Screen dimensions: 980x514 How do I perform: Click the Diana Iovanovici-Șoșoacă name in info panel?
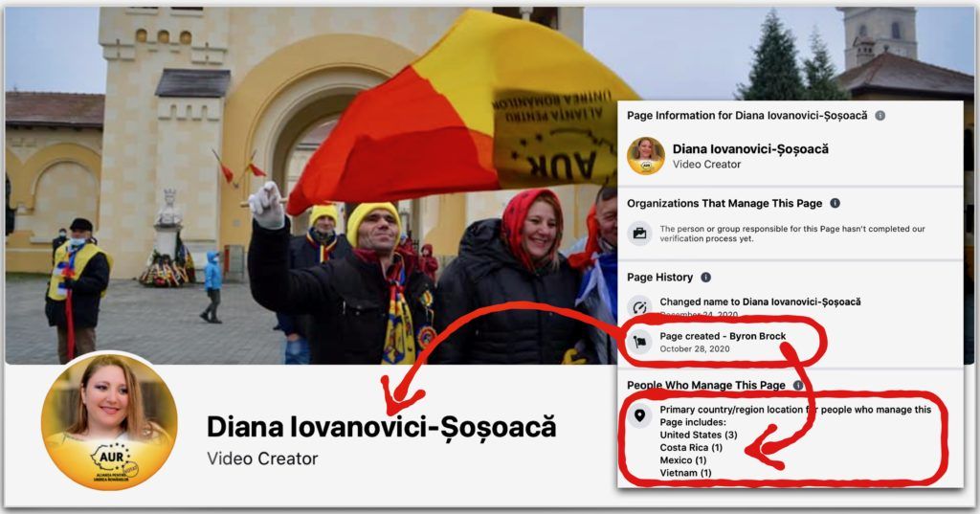coord(750,148)
